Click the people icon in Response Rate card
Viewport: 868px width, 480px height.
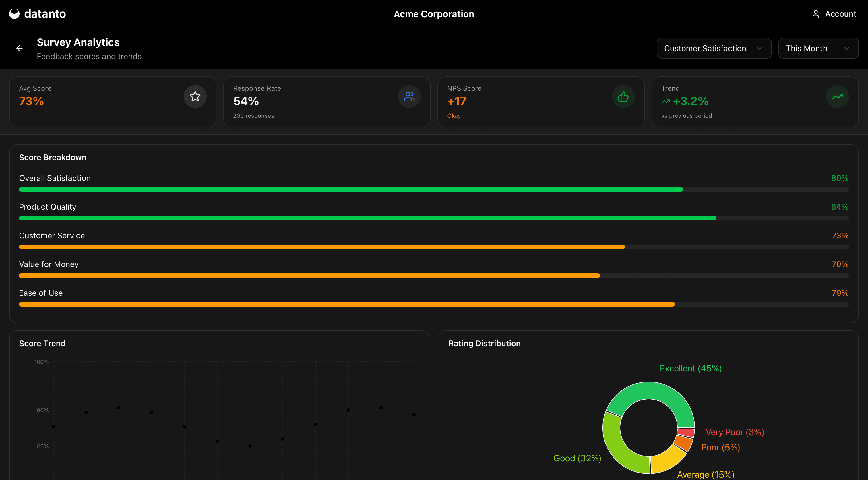pyautogui.click(x=409, y=97)
